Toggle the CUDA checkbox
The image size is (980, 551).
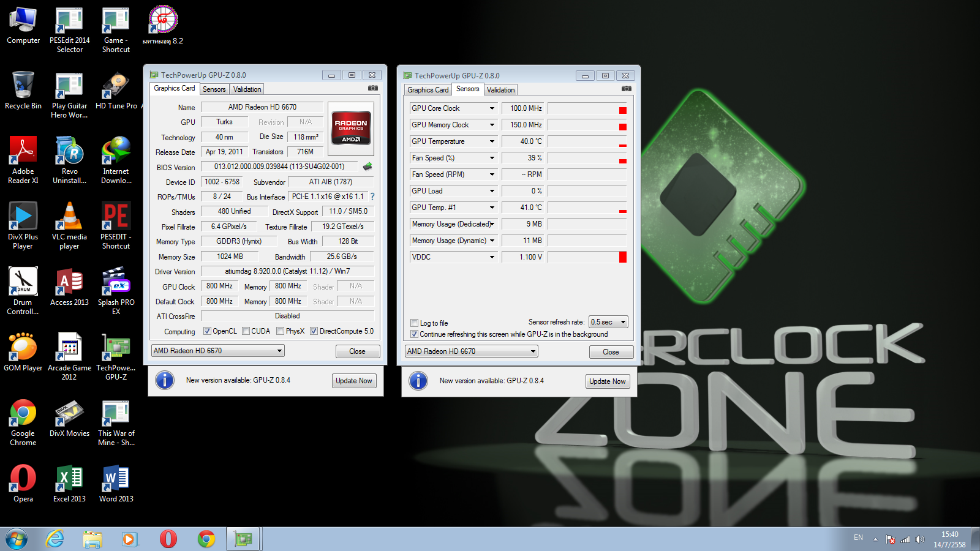[246, 331]
